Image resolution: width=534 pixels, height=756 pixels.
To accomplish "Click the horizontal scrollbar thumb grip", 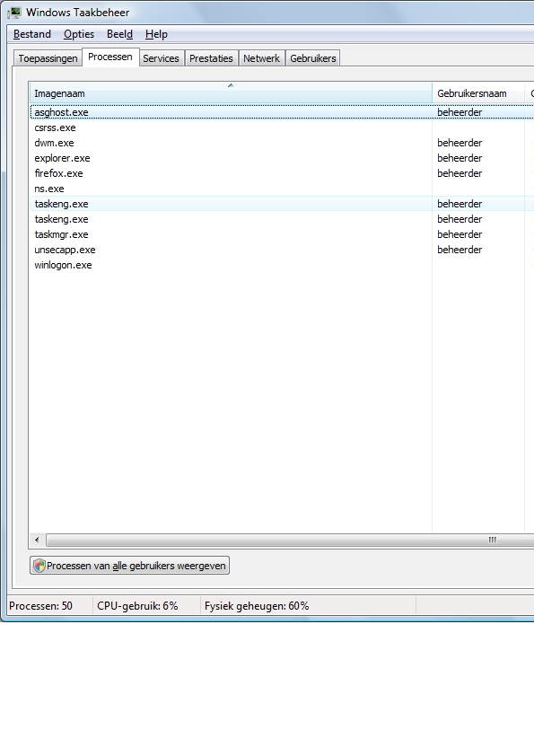I will click(492, 540).
